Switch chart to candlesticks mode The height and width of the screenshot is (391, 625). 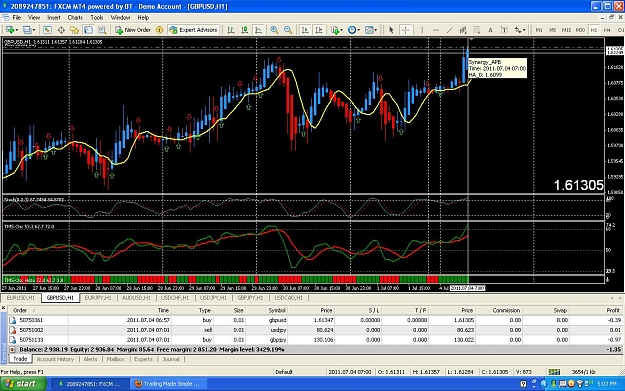click(245, 30)
